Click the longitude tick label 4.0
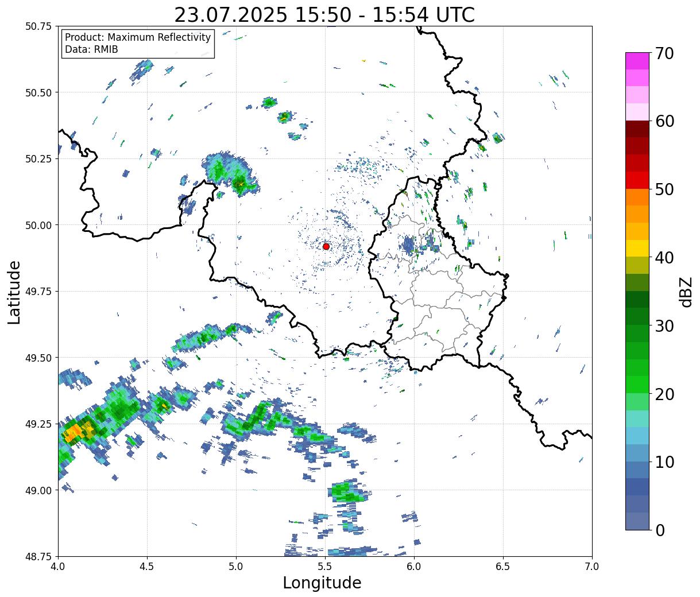This screenshot has height=597, width=700. pyautogui.click(x=59, y=567)
